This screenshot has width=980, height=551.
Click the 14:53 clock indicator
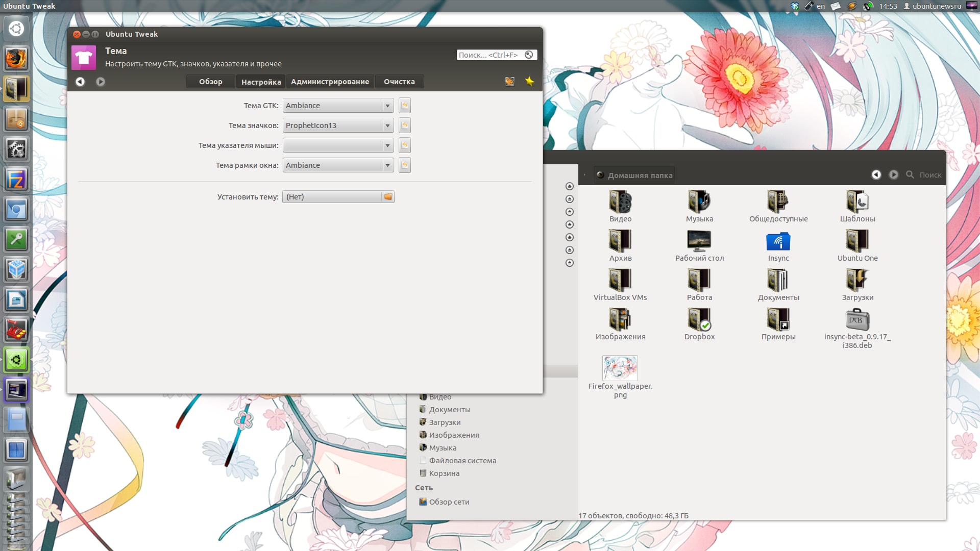888,6
